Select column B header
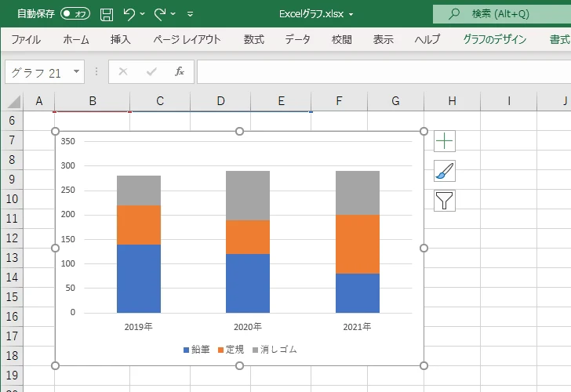This screenshot has width=571, height=392. click(x=93, y=101)
